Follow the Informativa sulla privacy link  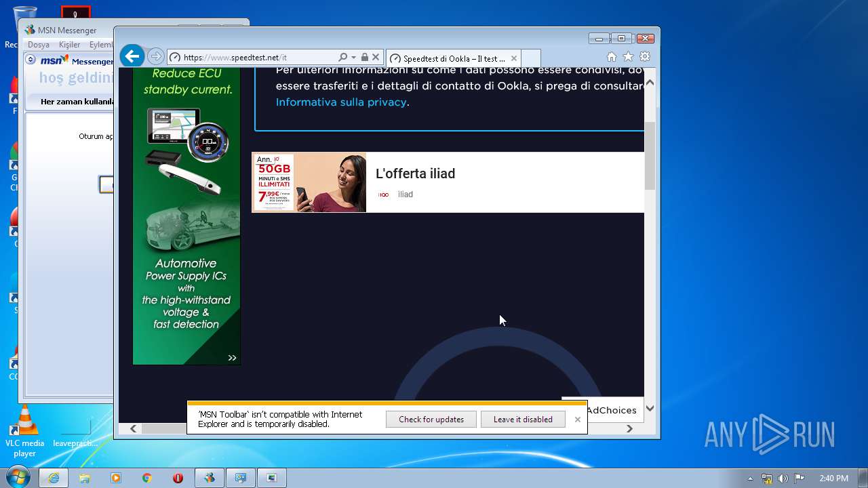[x=341, y=102]
